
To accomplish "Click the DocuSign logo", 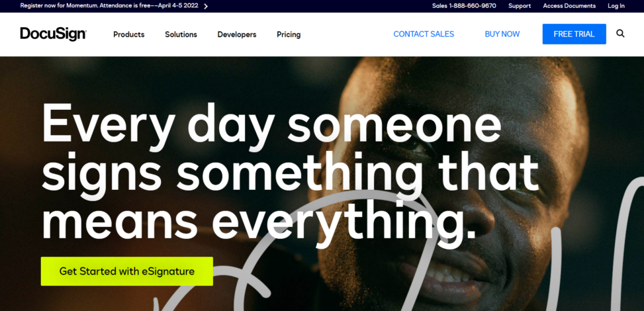I will pos(53,34).
